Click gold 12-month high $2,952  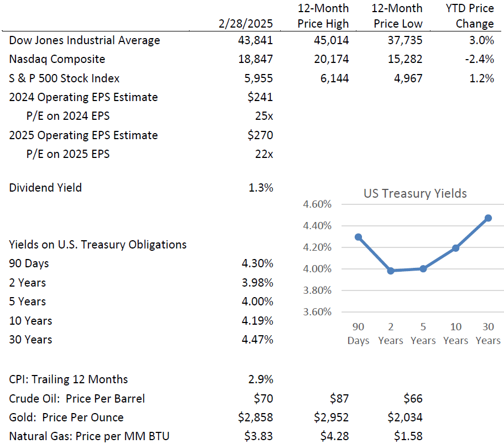[331, 417]
